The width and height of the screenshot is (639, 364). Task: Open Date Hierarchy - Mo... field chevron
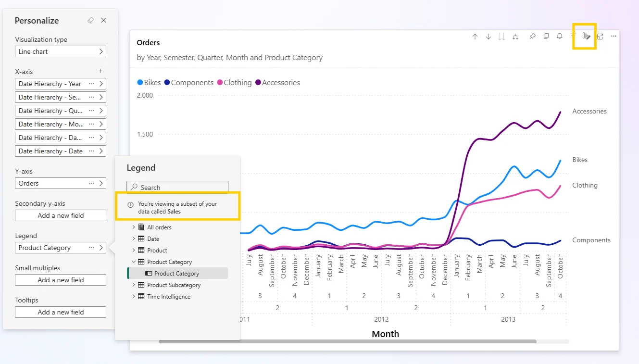point(101,124)
